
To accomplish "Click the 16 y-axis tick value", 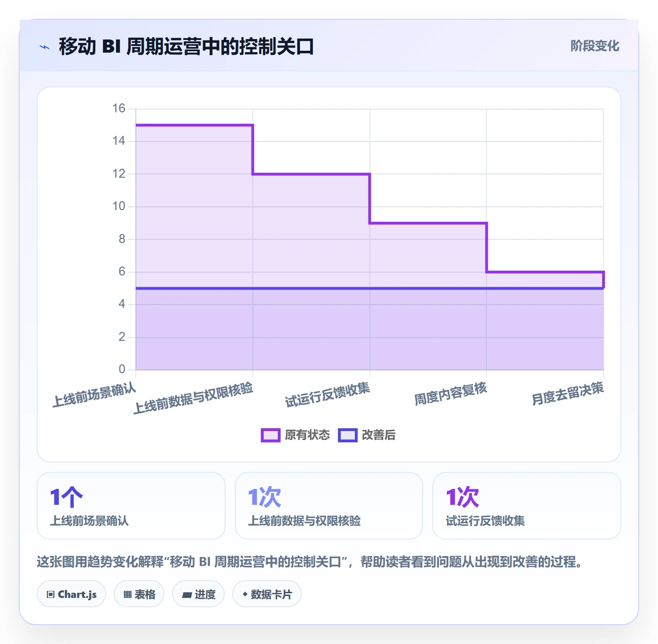I will point(119,109).
